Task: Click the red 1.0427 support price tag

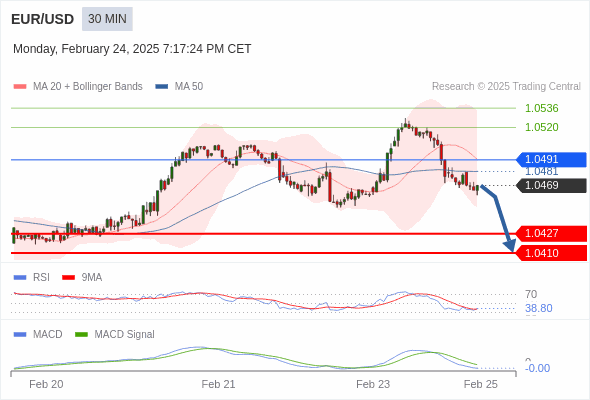Action: [x=551, y=234]
